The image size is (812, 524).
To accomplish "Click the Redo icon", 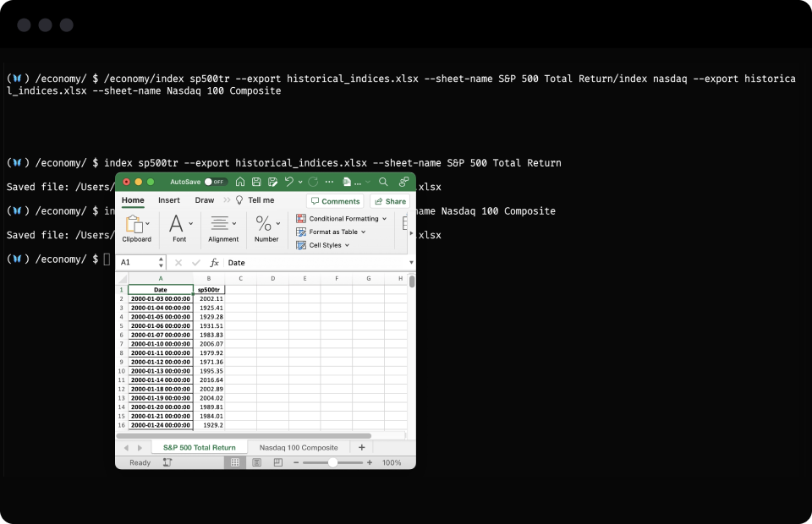I will point(313,182).
